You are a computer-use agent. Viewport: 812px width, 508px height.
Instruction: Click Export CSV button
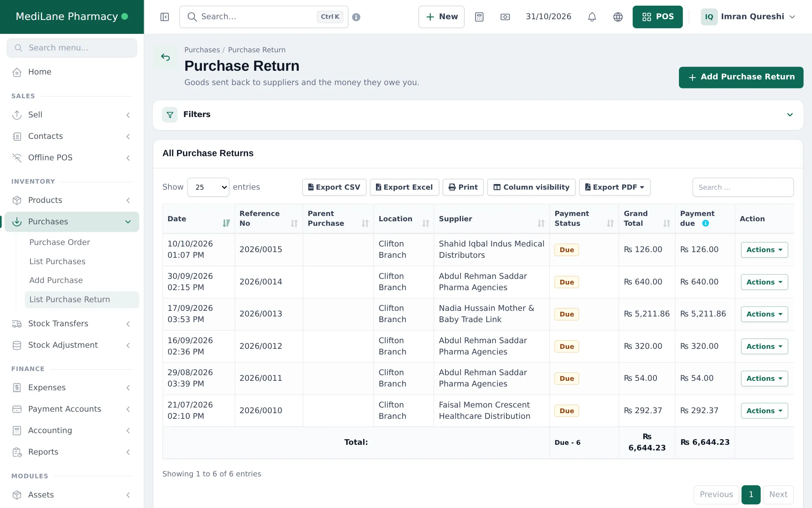(x=334, y=187)
